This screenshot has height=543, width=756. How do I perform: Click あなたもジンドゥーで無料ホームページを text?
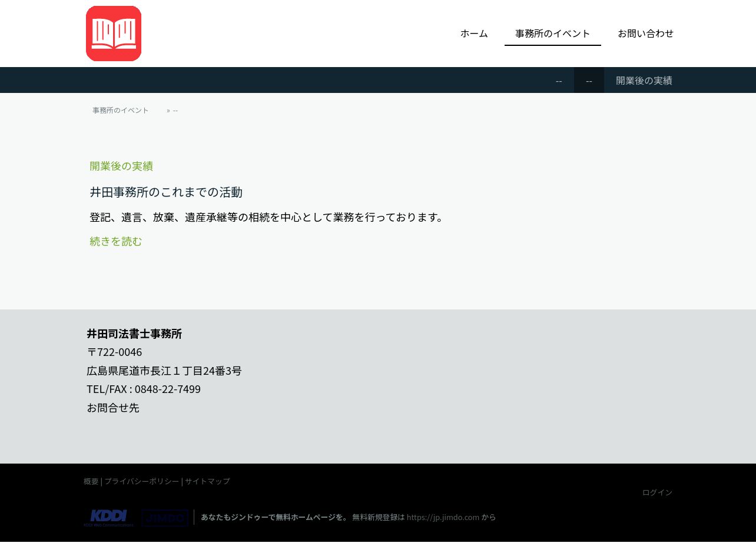(x=275, y=517)
